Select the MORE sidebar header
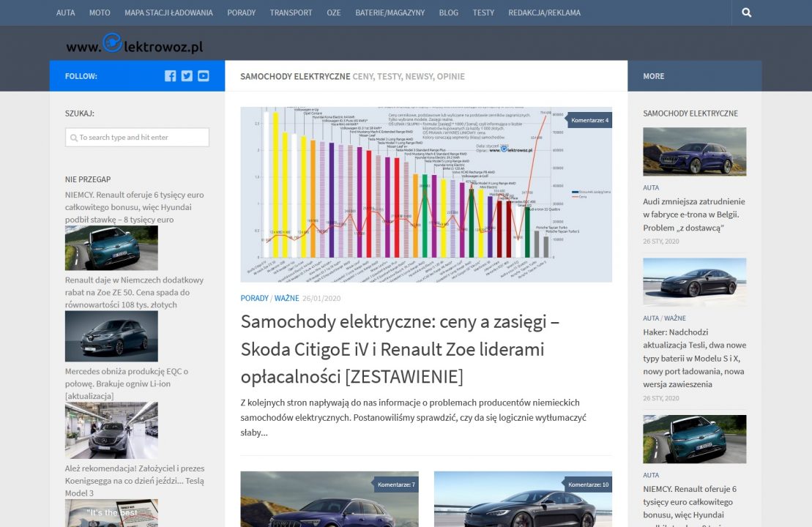 pos(654,76)
